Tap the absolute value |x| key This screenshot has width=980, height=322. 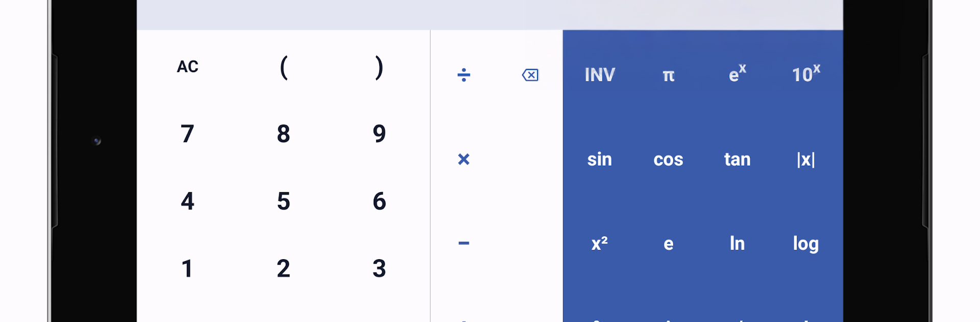tap(806, 159)
